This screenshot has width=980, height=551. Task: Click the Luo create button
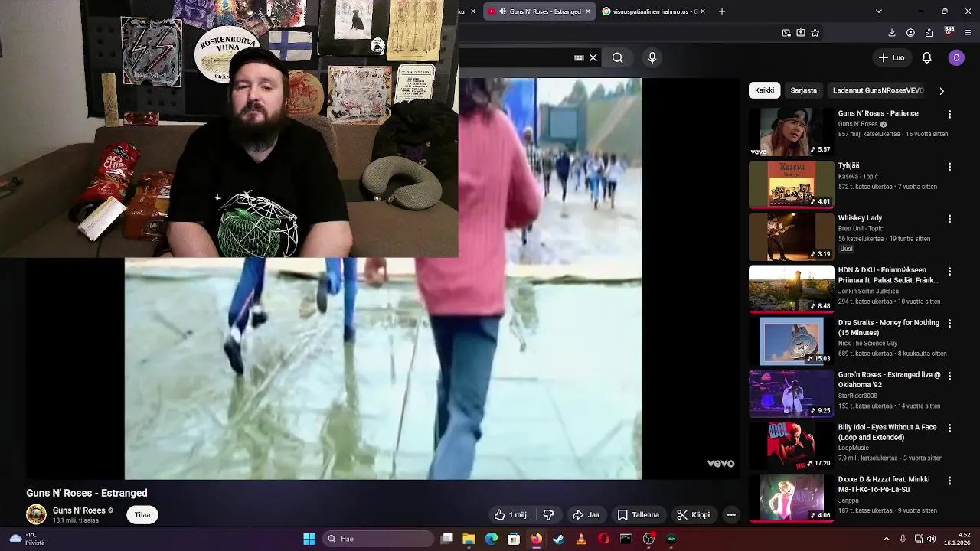891,57
